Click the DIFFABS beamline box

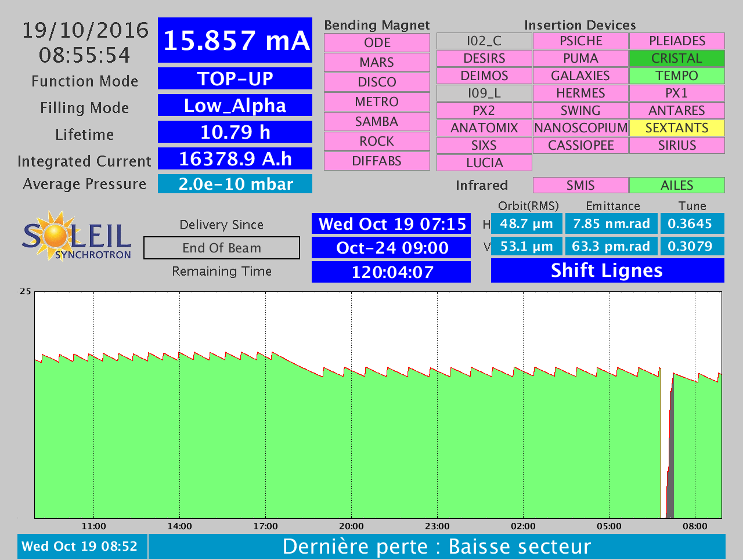point(377,161)
